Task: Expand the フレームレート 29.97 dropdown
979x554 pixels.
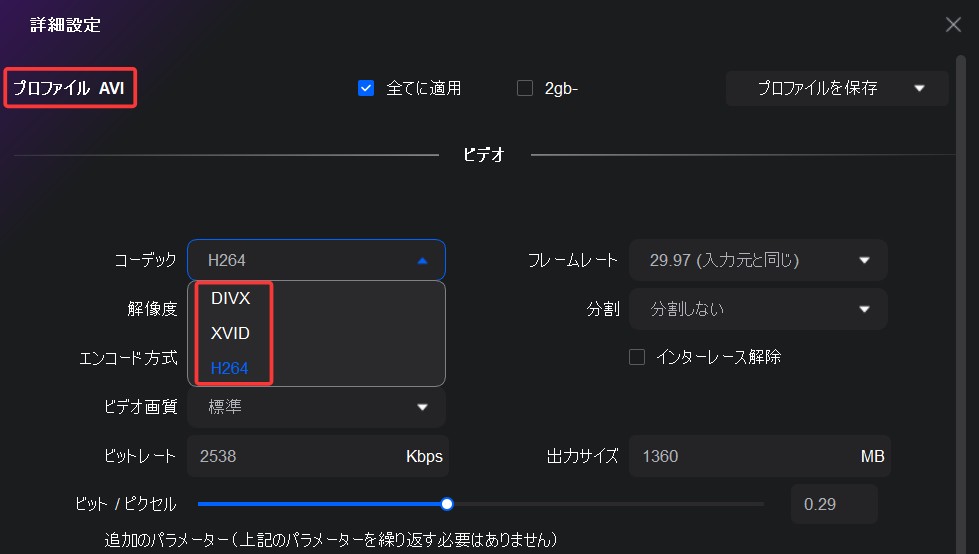Action: pyautogui.click(x=757, y=260)
